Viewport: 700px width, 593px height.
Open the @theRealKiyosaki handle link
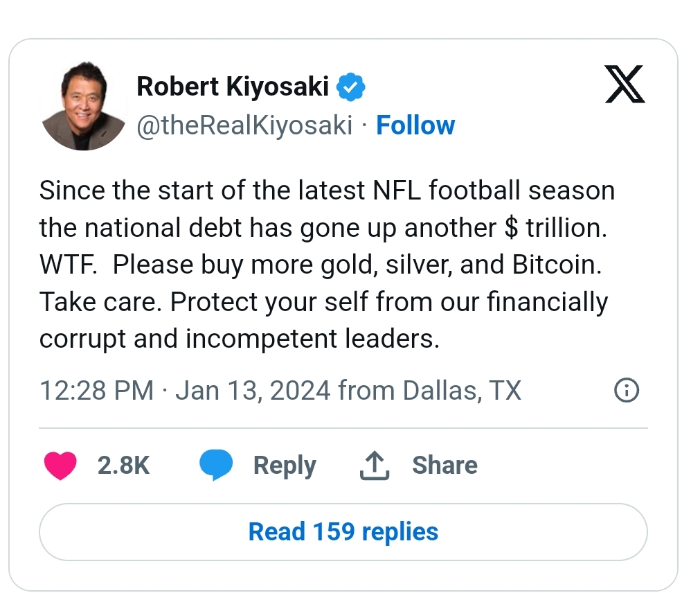[244, 125]
